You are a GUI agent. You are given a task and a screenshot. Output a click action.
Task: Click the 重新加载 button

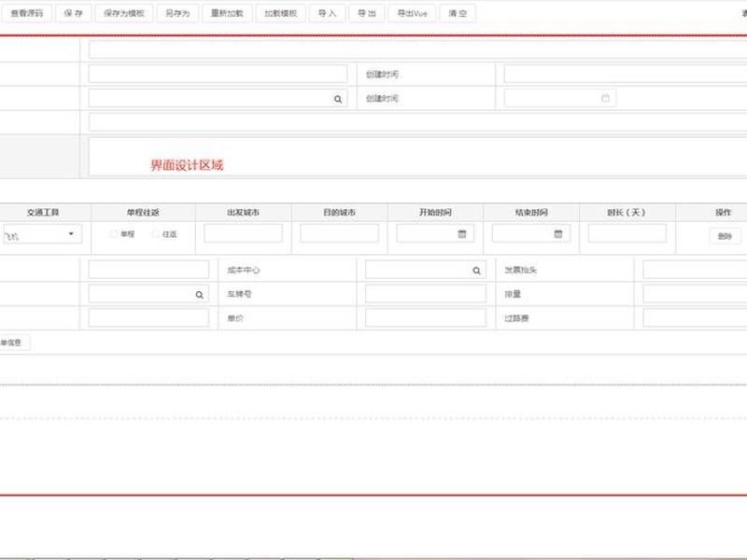coord(227,13)
